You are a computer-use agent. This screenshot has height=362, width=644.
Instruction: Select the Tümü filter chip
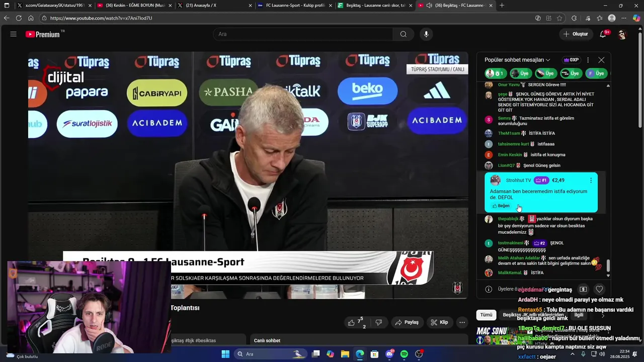(x=486, y=315)
